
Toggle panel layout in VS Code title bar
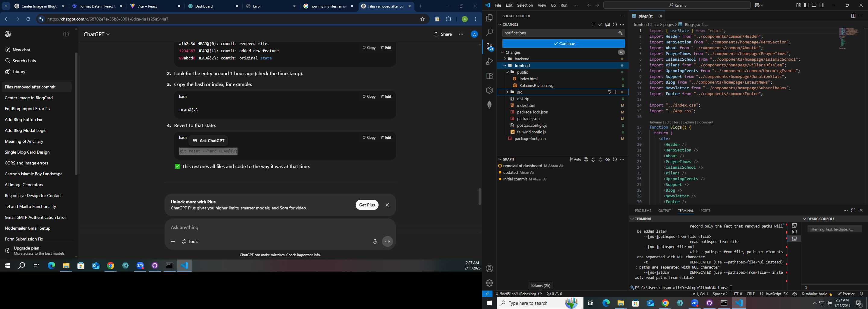[814, 5]
